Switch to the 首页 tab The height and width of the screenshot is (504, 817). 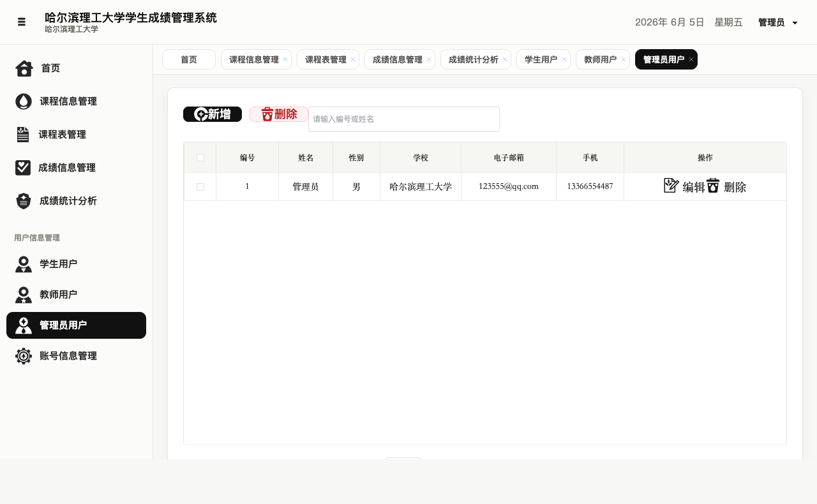(x=189, y=59)
